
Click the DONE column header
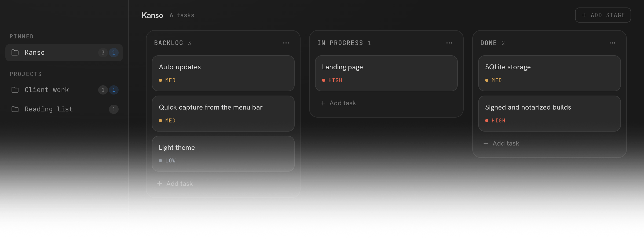489,43
